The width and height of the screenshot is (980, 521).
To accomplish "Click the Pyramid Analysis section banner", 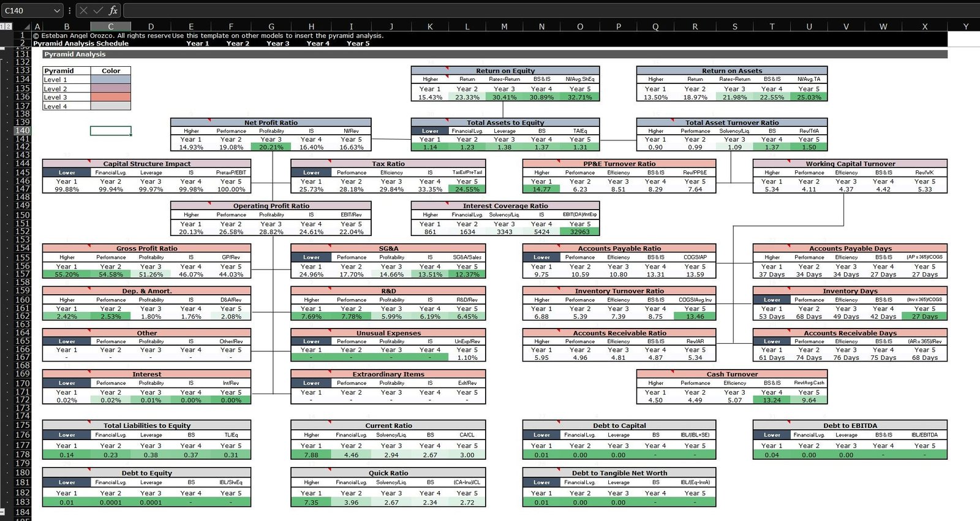I will [x=494, y=54].
